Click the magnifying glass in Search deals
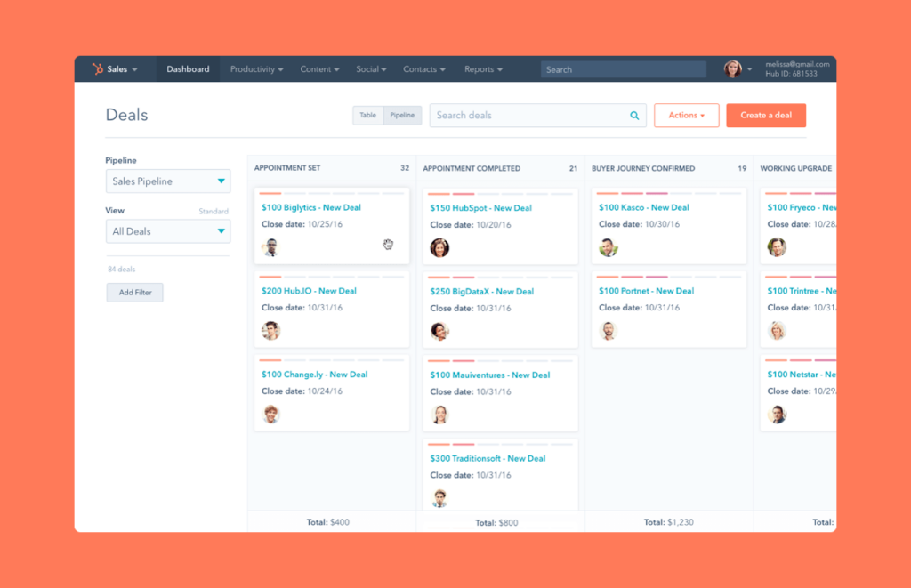 634,116
